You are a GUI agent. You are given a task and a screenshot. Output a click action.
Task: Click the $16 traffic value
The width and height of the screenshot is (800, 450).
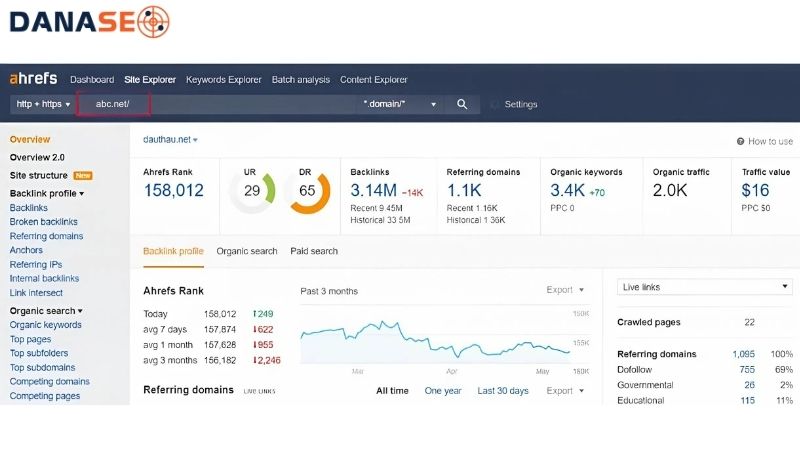(755, 190)
